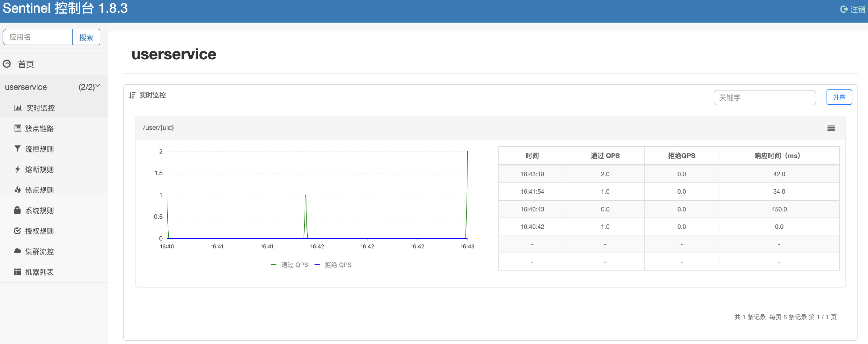
Task: Click the cloud icon for 集群流控
Action: click(x=18, y=251)
